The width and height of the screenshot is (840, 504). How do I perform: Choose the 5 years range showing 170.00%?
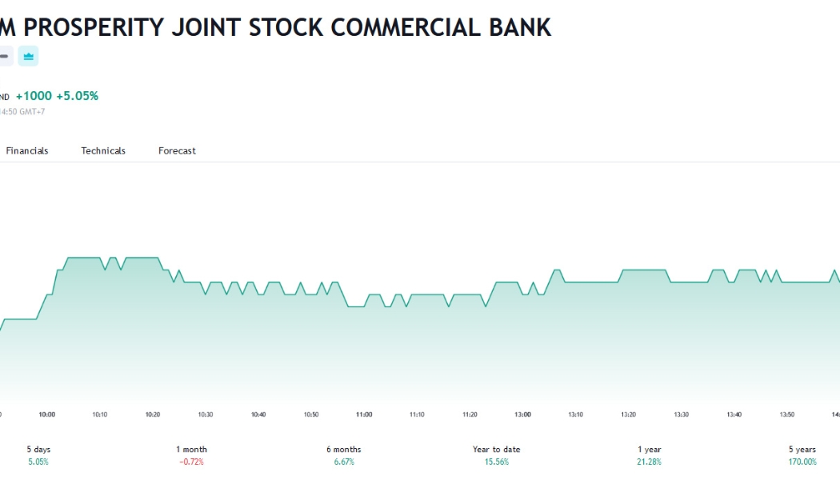(802, 455)
